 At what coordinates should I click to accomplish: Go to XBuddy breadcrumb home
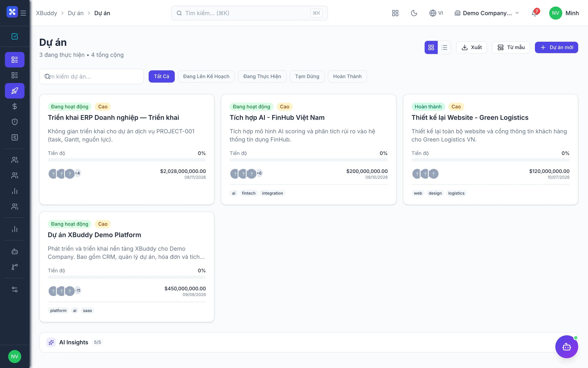click(46, 13)
